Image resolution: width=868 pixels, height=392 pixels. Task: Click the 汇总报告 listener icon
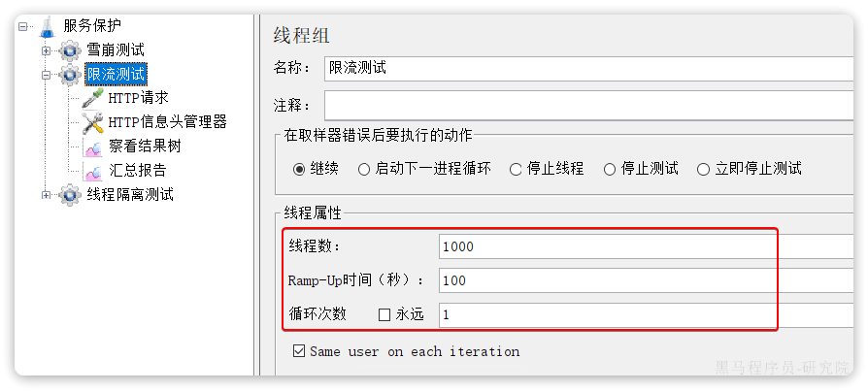93,171
